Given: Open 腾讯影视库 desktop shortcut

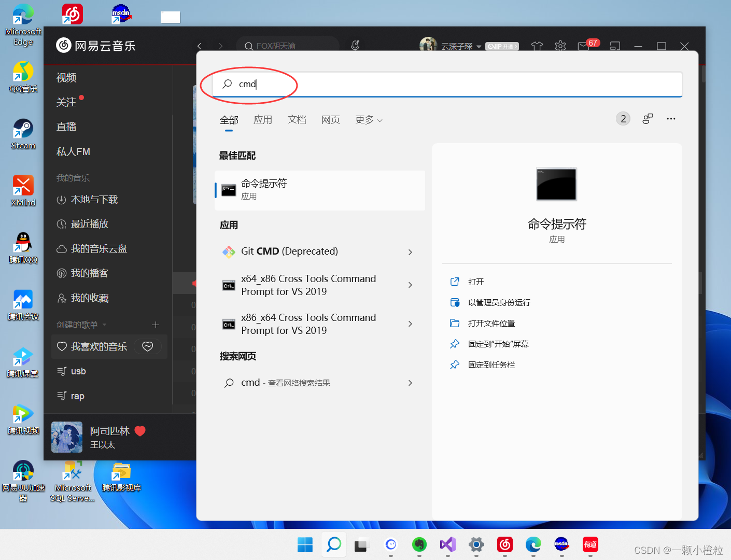Looking at the screenshot, I should click(x=121, y=477).
